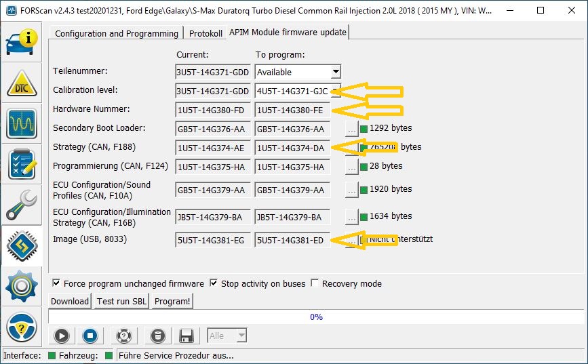
Task: Toggle Force program unchanged firmware checkbox
Action: click(56, 283)
